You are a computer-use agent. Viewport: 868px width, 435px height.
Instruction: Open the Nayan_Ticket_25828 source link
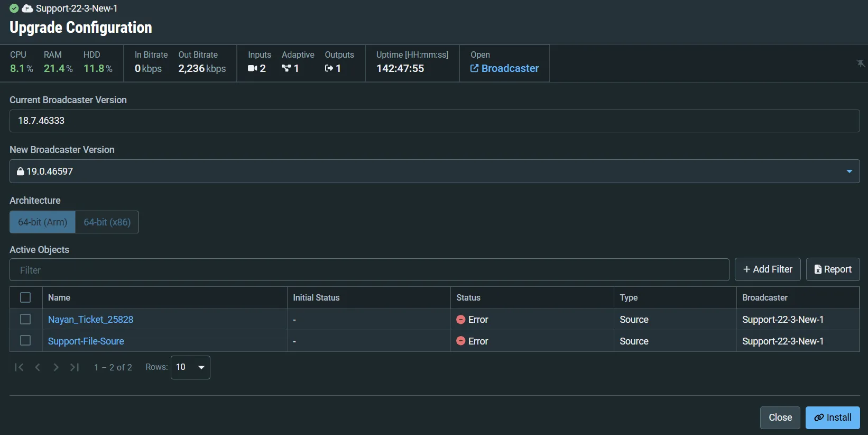pos(90,320)
